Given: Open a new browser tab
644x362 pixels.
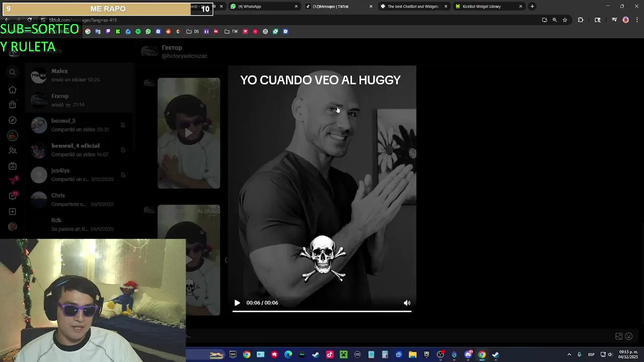Looking at the screenshot, I should point(532,7).
